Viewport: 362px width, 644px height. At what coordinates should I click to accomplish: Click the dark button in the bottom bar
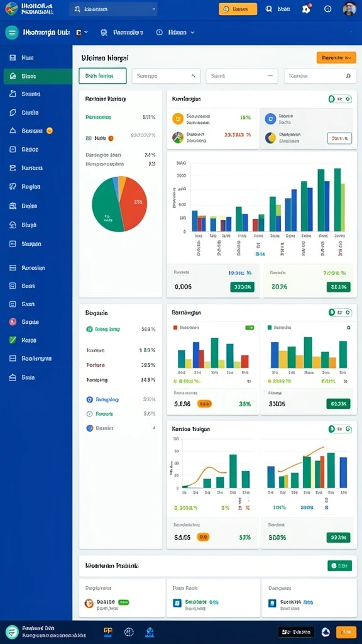297,631
